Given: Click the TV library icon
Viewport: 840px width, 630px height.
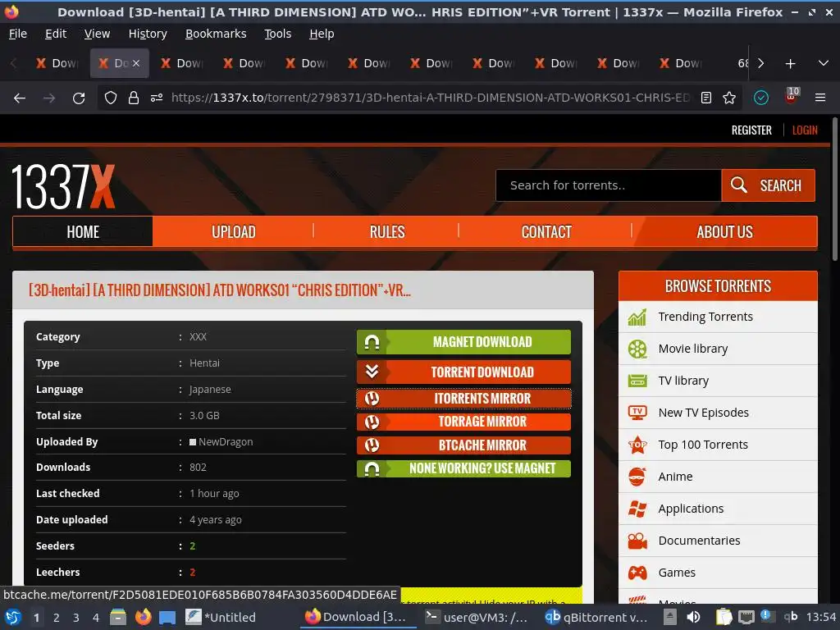Looking at the screenshot, I should point(637,381).
